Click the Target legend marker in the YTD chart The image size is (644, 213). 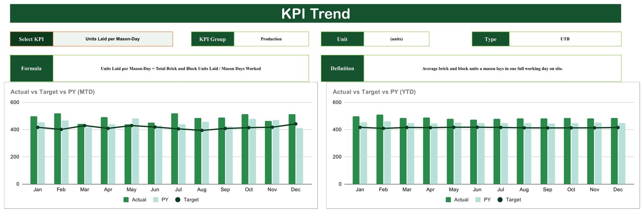[500, 200]
